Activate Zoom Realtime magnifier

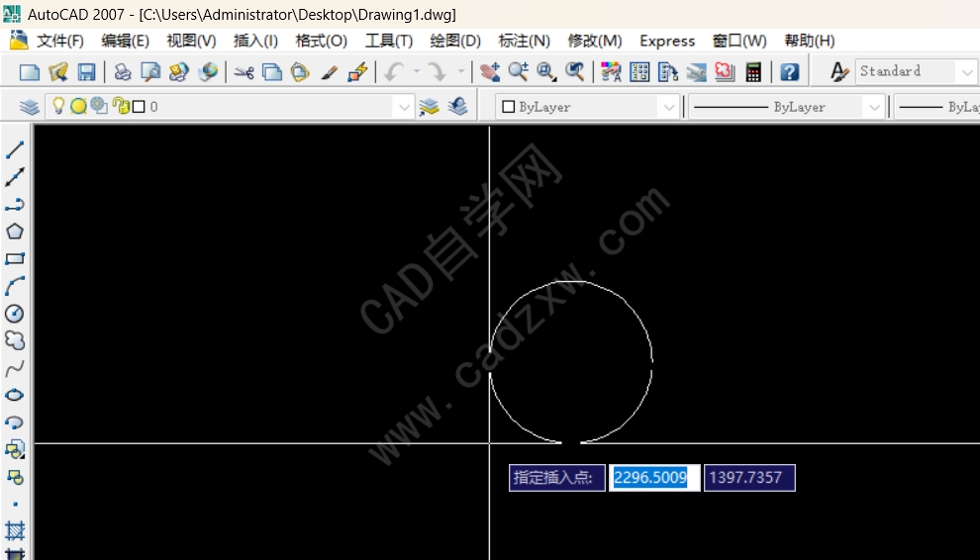coord(518,72)
